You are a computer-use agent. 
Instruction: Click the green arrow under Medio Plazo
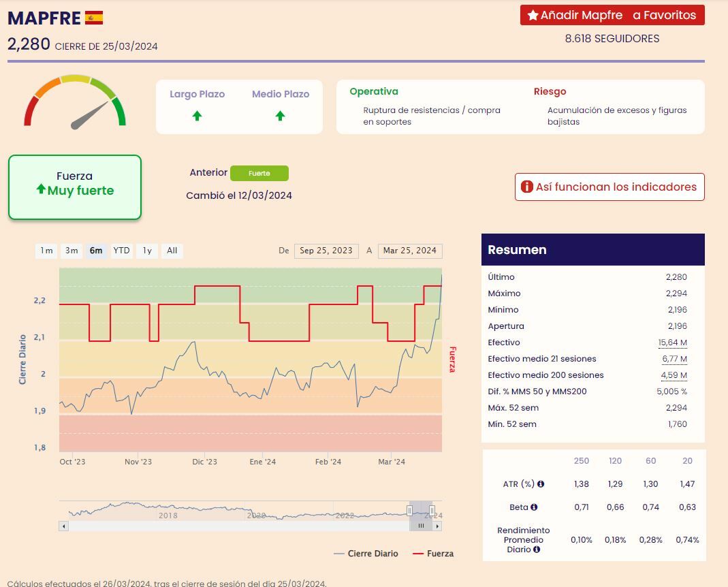[x=280, y=116]
